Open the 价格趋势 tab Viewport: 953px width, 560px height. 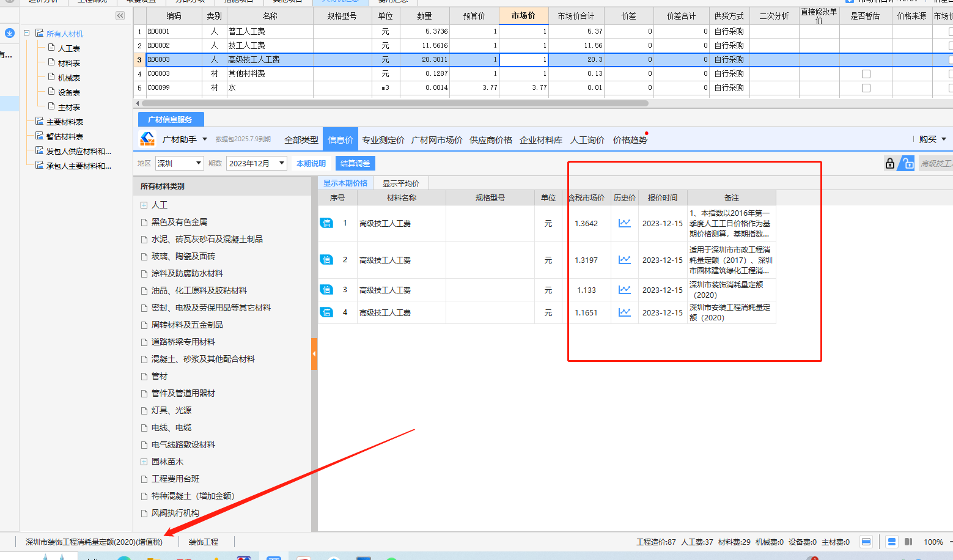(630, 140)
